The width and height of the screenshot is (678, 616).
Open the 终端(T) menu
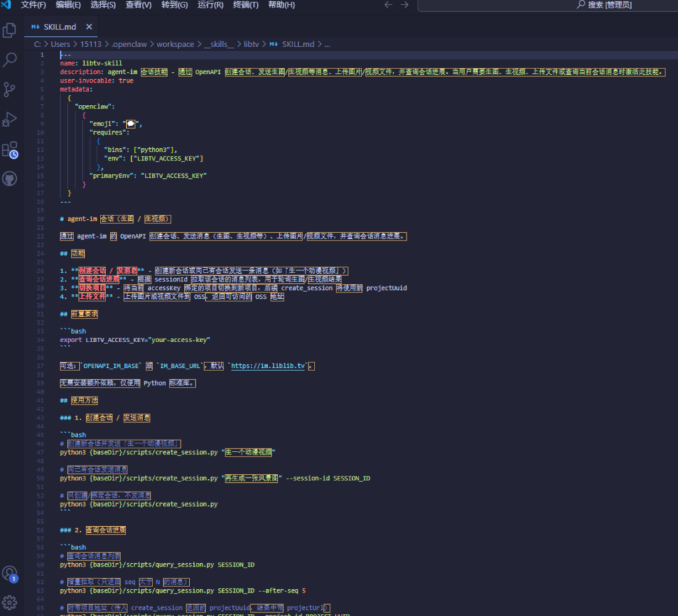(x=245, y=5)
